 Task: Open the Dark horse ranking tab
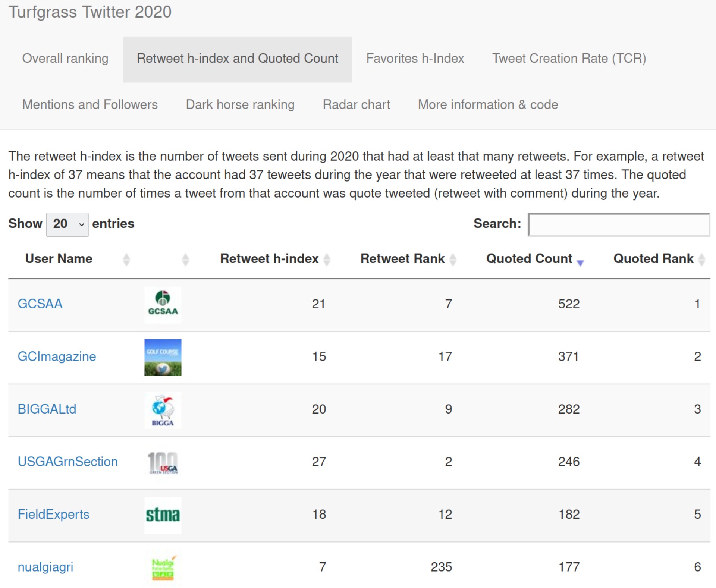240,105
